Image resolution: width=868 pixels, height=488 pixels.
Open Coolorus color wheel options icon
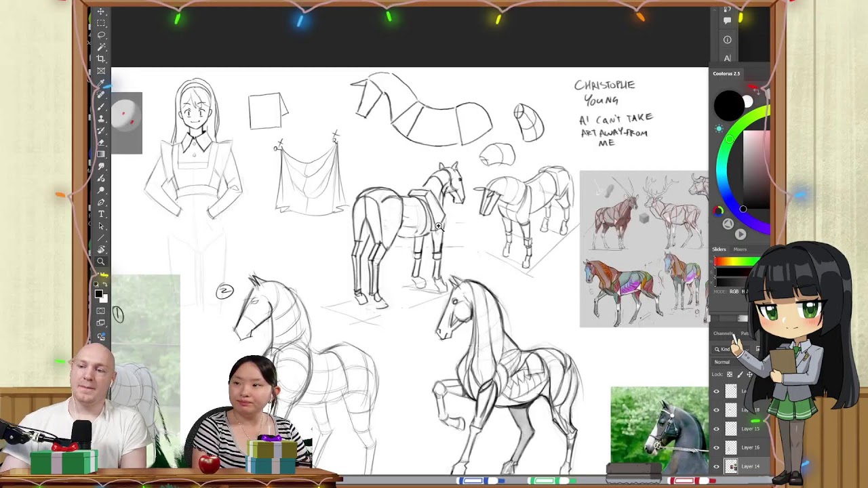pos(718,211)
